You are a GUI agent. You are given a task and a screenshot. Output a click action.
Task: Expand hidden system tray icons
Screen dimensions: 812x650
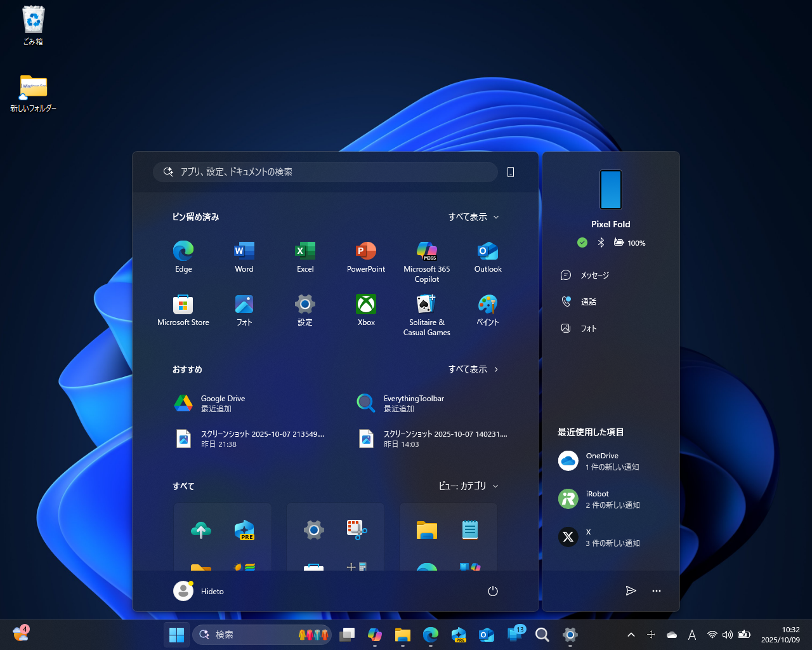(631, 634)
